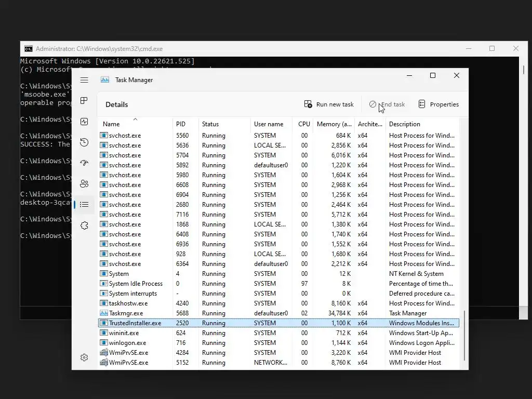Click the Deferred procedure ca... description
Screen dimensions: 532x399
click(421, 294)
